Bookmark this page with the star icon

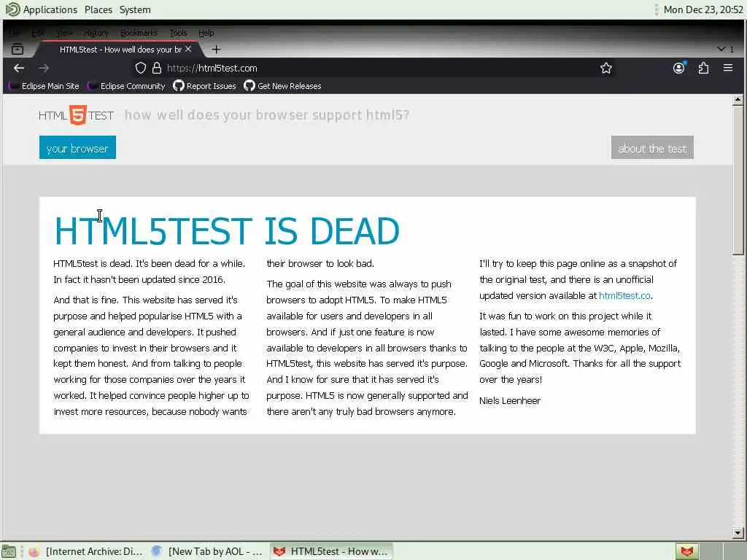point(606,68)
